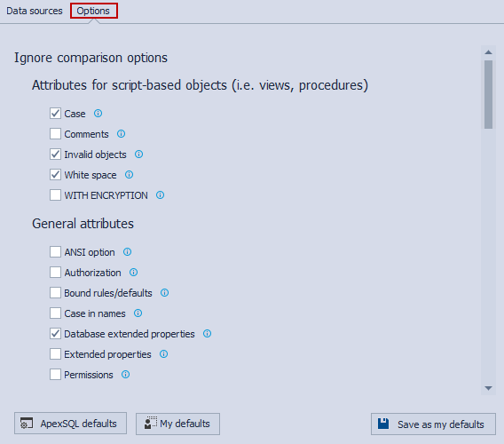The width and height of the screenshot is (504, 444).
Task: Open the info tooltip for Comments
Action: (x=122, y=134)
